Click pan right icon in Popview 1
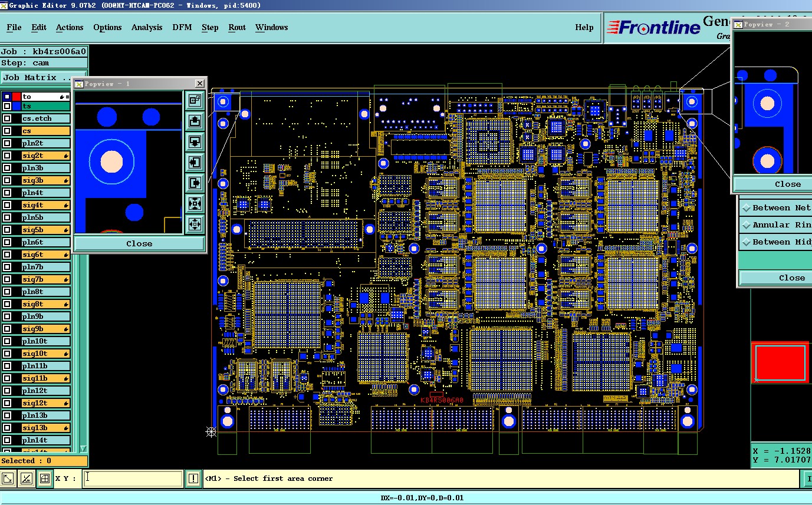The height and width of the screenshot is (505, 812). (x=195, y=183)
